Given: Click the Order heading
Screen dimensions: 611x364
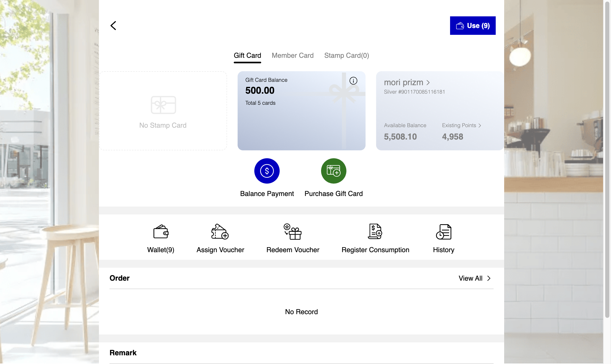Looking at the screenshot, I should click(x=120, y=278).
